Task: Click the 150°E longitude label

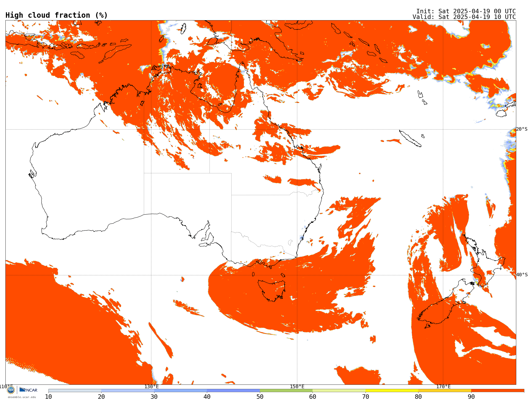Action: tap(297, 386)
